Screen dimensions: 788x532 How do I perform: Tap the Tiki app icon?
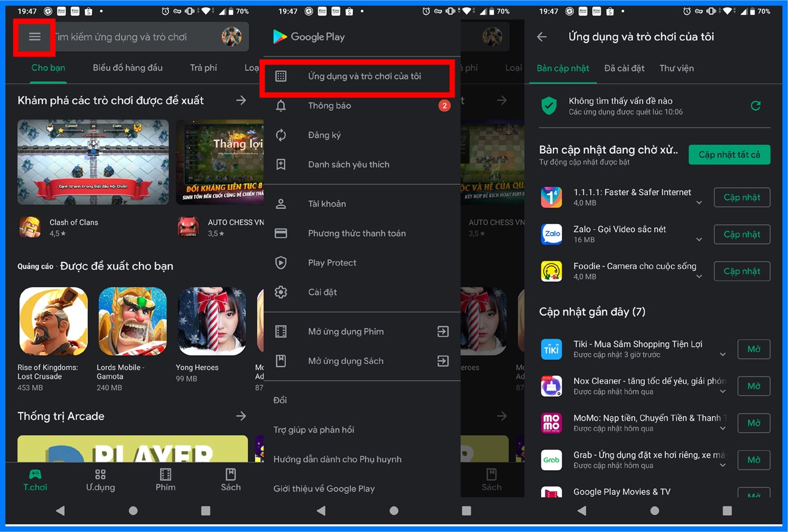pos(551,349)
